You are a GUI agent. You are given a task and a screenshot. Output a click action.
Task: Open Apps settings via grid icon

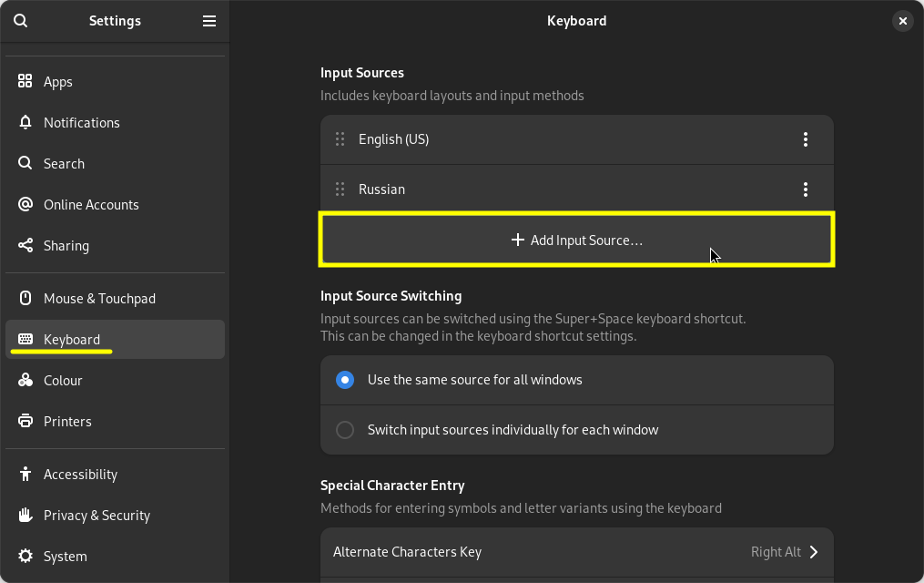click(x=25, y=82)
